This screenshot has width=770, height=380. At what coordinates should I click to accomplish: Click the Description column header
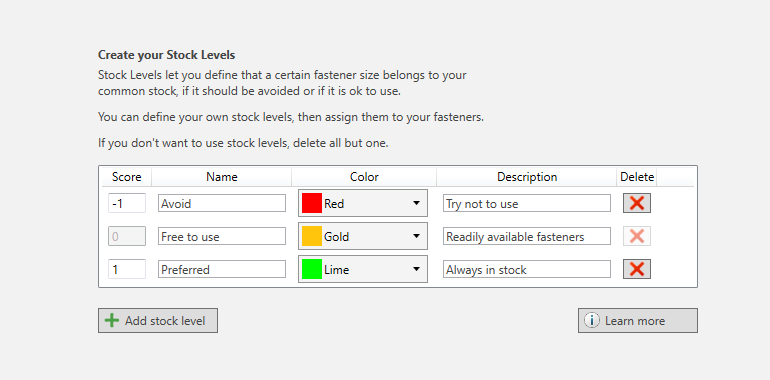tap(527, 177)
